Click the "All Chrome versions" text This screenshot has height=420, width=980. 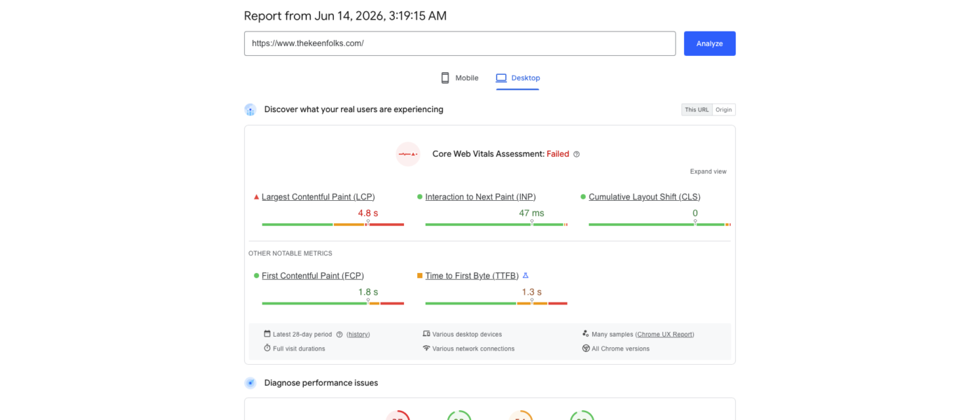[620, 349]
